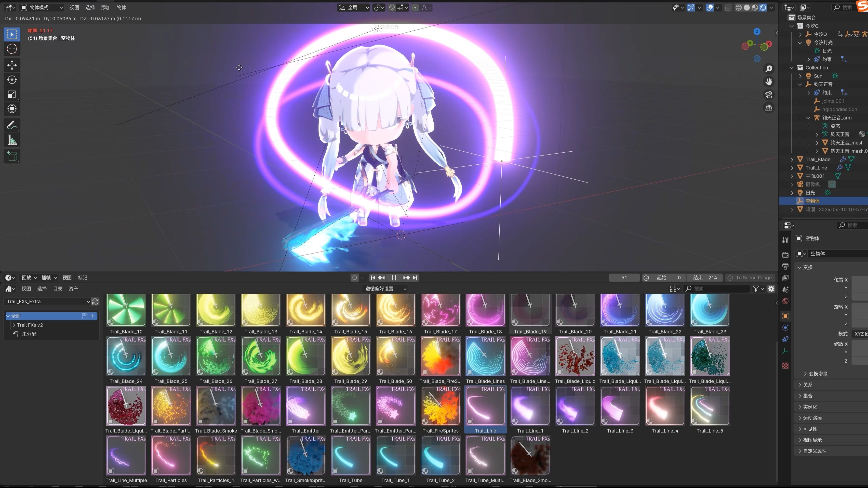Open the viewport View menu (视图)
Image resolution: width=868 pixels, height=488 pixels.
[74, 7]
